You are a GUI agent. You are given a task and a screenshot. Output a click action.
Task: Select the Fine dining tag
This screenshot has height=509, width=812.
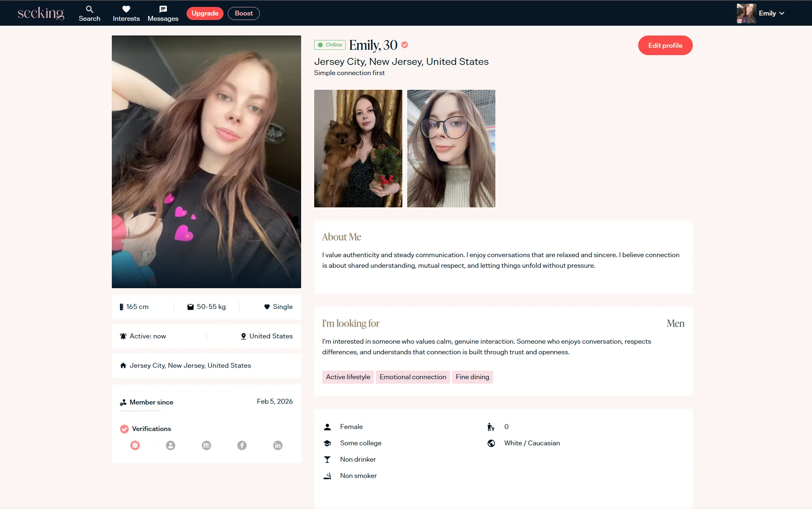tap(472, 377)
